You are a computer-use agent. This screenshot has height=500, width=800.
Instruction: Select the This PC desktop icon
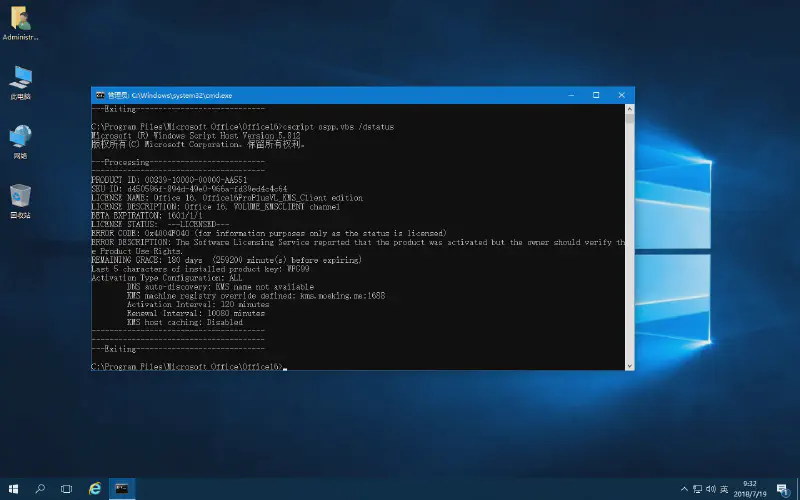pos(20,81)
